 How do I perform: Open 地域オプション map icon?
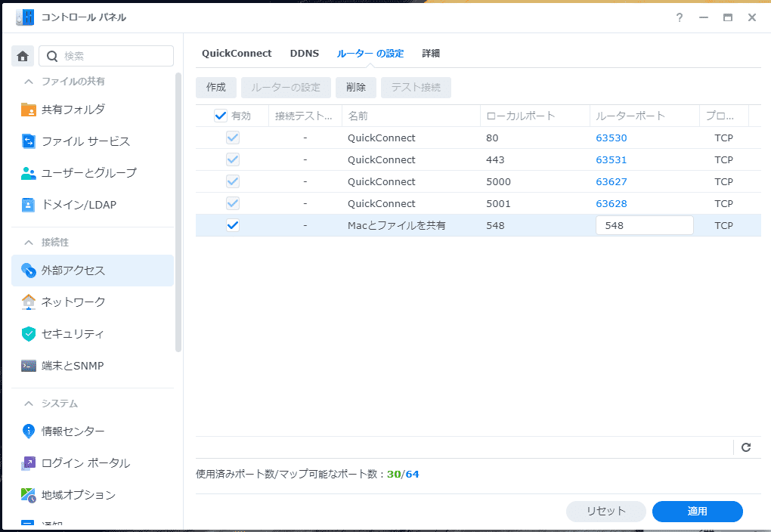tap(29, 495)
